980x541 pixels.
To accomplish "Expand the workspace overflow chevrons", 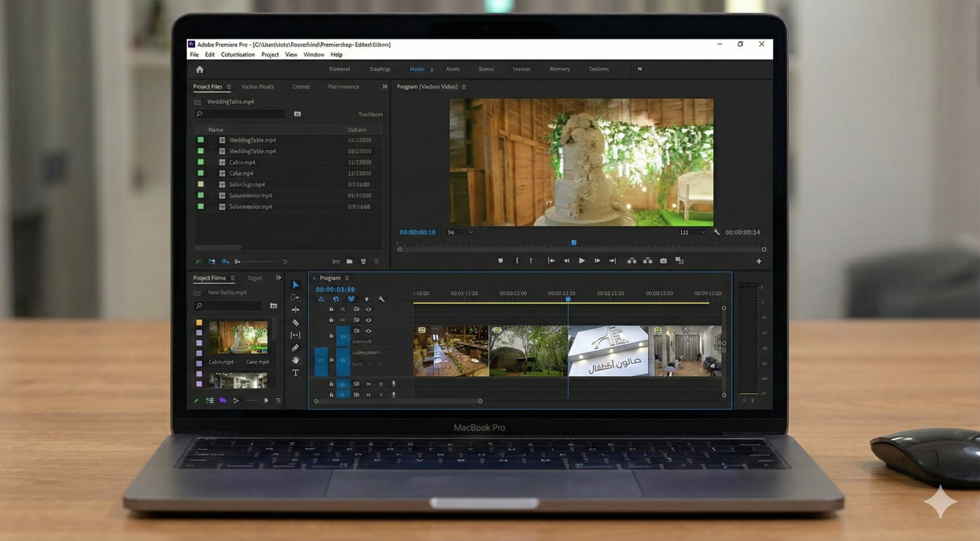I will pos(640,69).
